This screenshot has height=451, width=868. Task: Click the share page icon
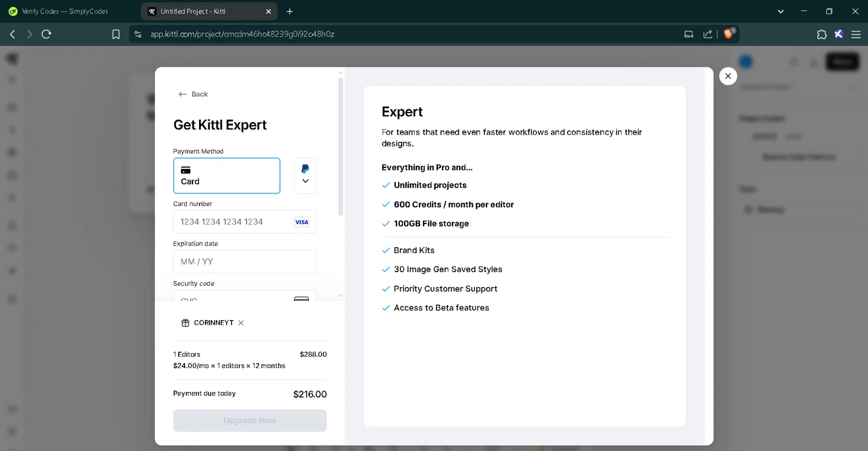point(708,34)
